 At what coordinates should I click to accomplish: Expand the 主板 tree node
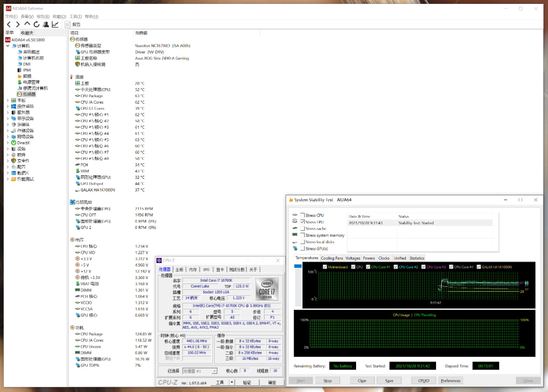7,100
